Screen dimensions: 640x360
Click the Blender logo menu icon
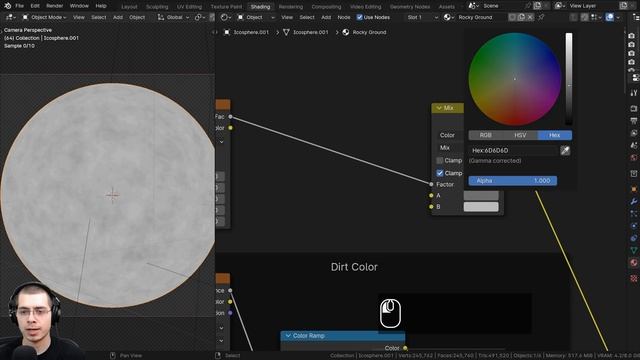7,6
